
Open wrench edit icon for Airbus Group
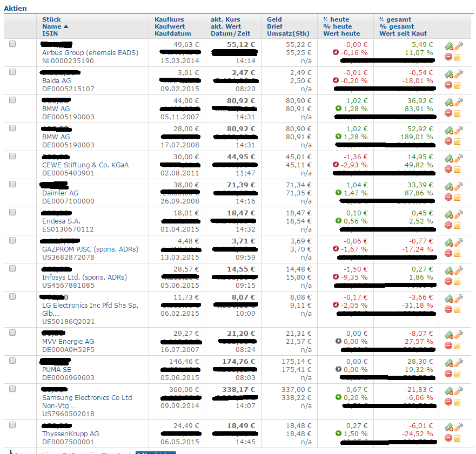click(459, 45)
